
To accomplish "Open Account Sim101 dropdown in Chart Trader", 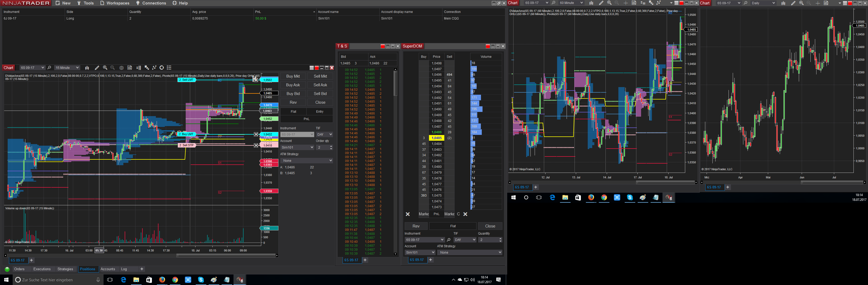I will (x=297, y=147).
